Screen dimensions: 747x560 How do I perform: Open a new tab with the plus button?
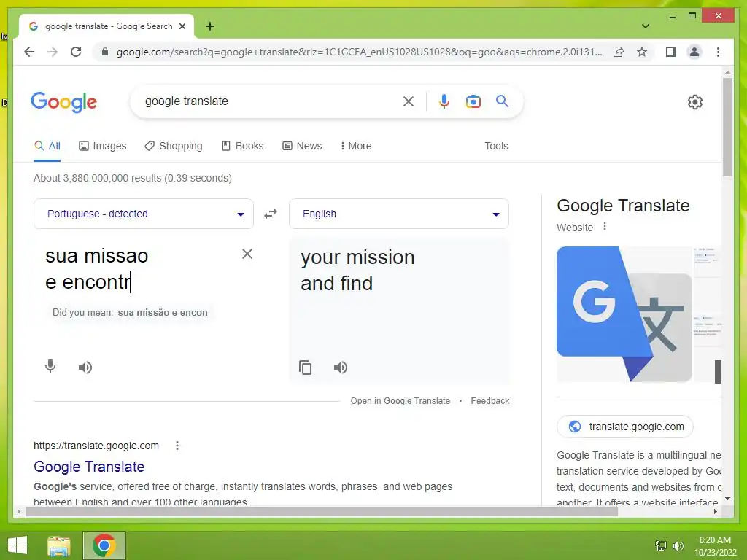tap(210, 26)
